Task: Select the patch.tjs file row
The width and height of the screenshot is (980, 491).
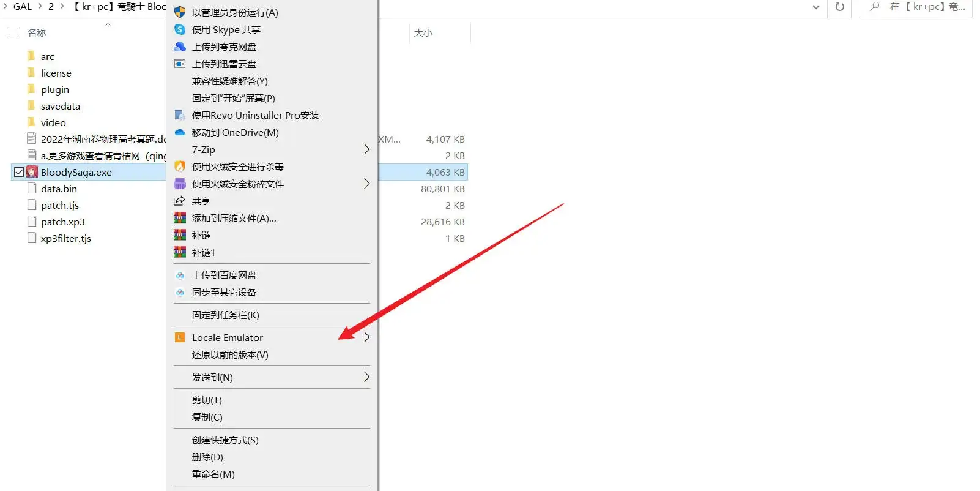Action: [x=60, y=205]
